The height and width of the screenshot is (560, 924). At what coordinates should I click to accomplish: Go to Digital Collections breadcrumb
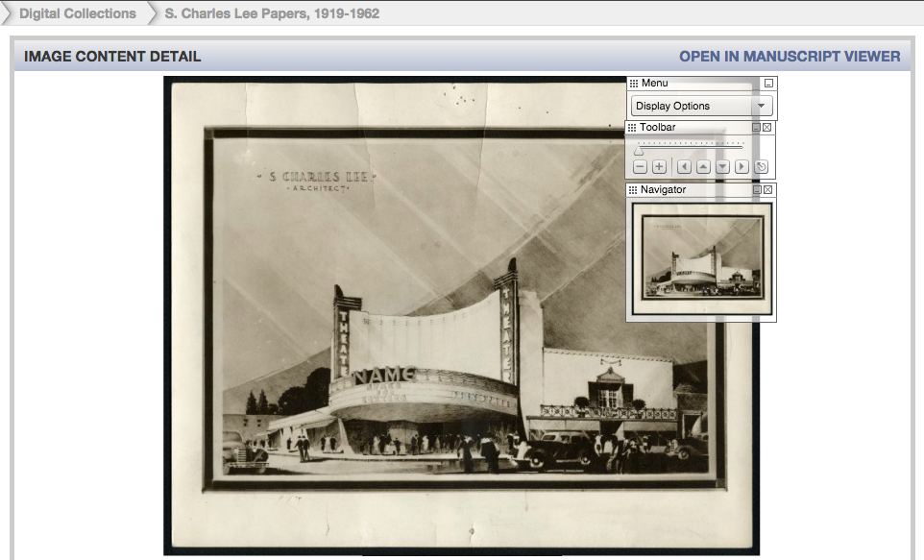click(x=77, y=13)
